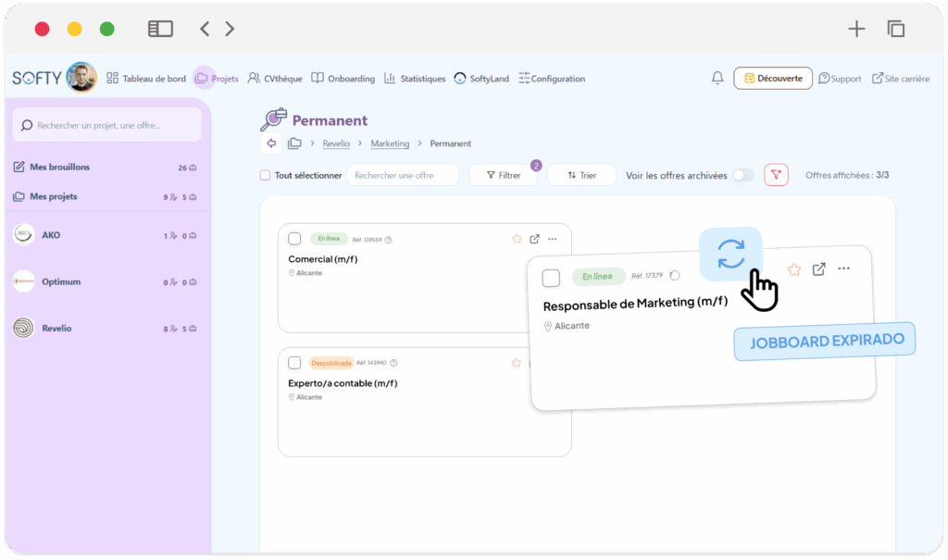Open the Statistiques menu item
The image size is (948, 560).
(415, 79)
